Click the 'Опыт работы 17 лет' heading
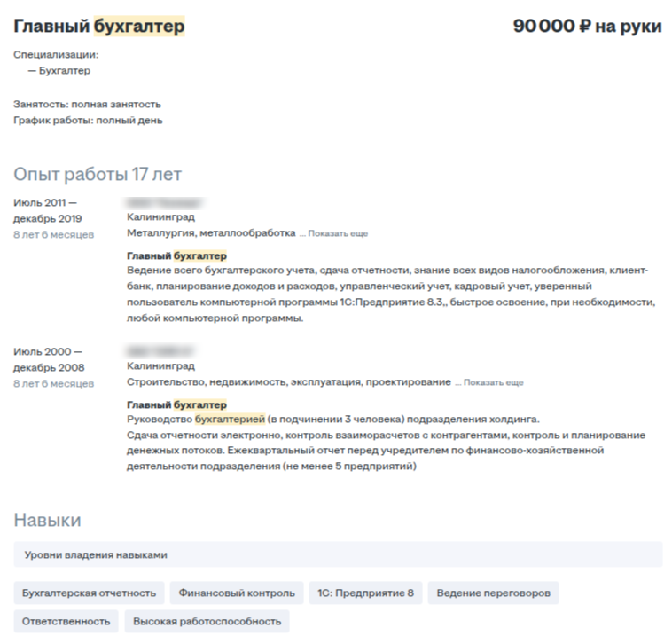Viewport: 672px width, 644px height. pos(98,174)
